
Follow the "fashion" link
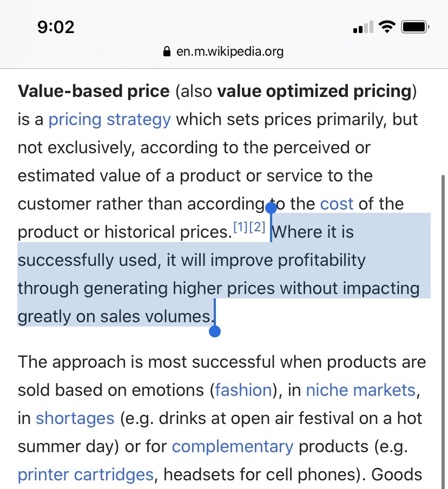(x=243, y=390)
